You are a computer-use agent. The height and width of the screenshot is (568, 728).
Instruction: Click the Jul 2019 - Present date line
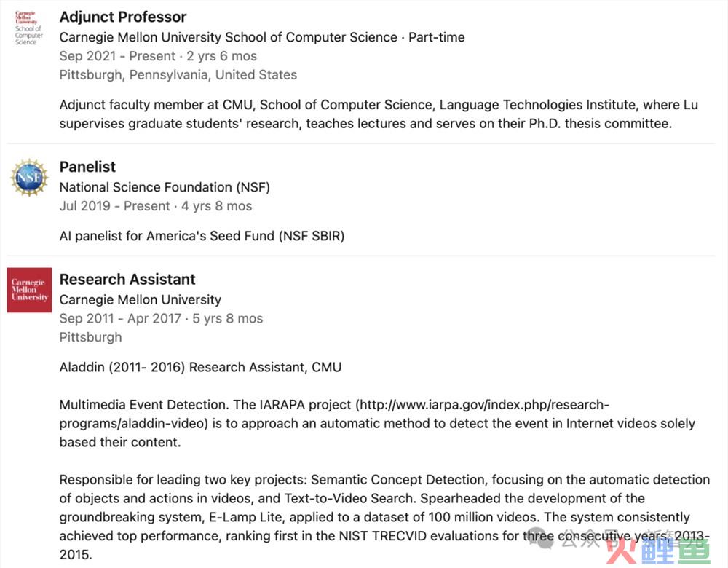[156, 206]
